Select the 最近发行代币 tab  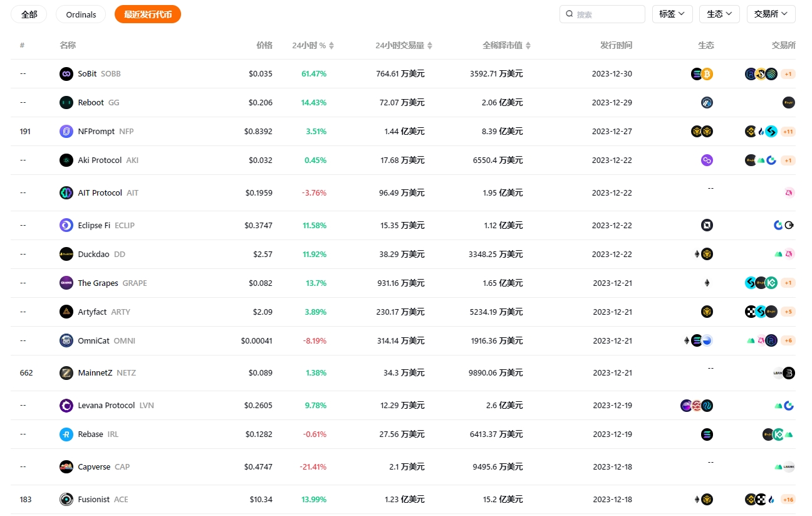coord(148,14)
